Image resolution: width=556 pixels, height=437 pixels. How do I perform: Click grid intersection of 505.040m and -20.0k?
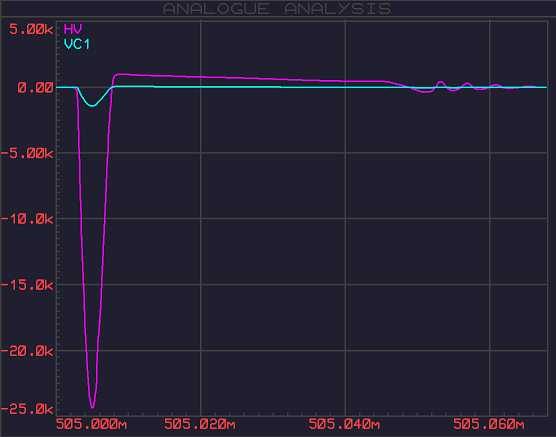tap(345, 350)
